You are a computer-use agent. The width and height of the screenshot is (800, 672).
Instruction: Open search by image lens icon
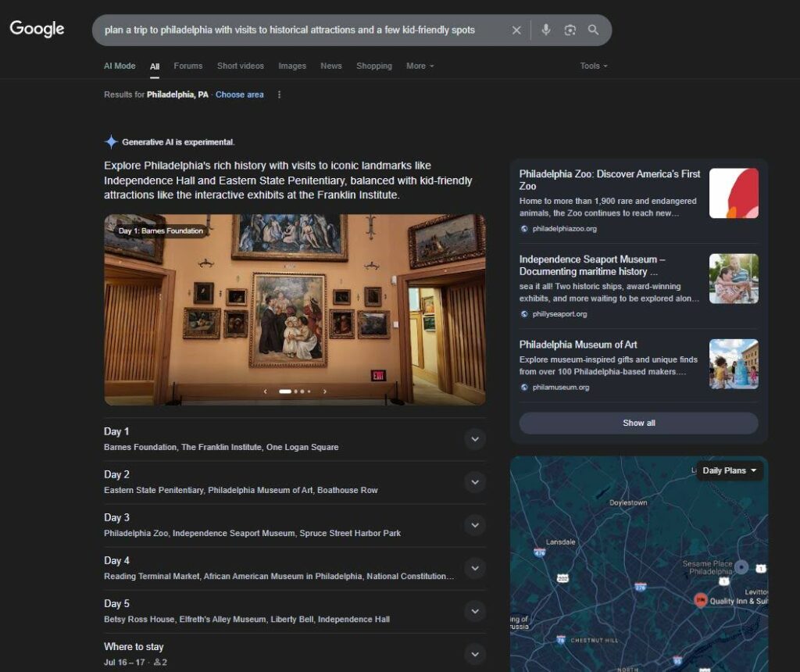point(570,30)
